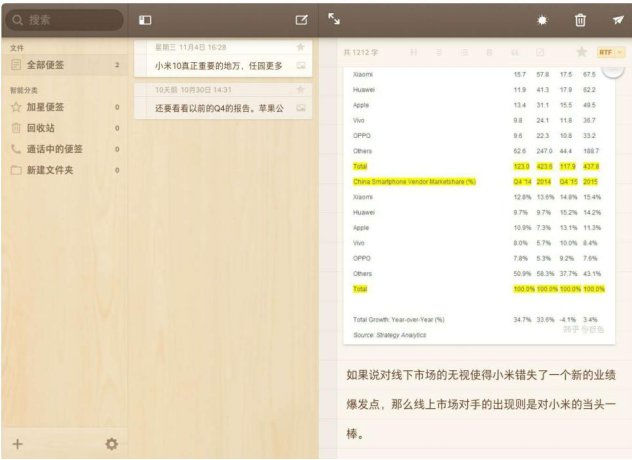Click the 50.9% Others share value
Viewport: 632px width, 460px height.
(x=522, y=274)
